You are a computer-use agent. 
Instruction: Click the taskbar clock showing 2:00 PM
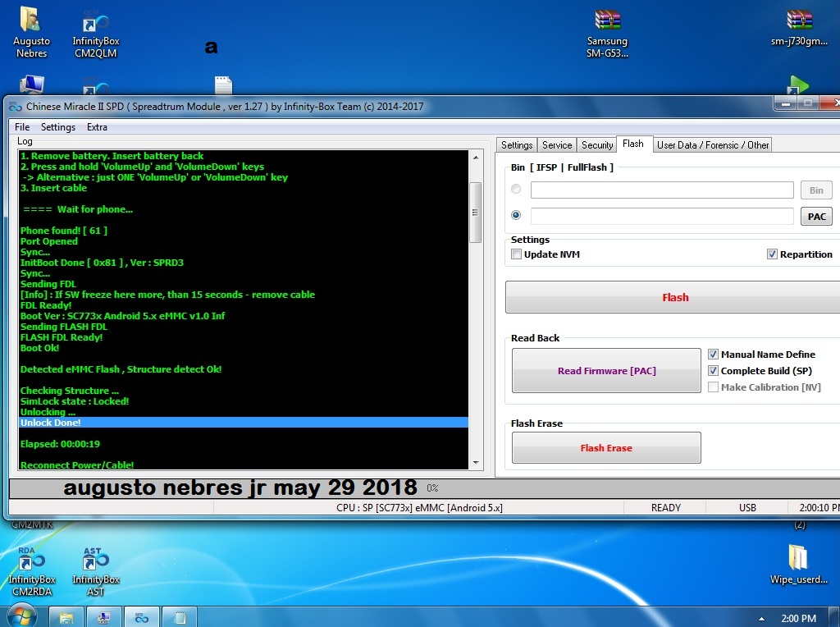coord(798,619)
